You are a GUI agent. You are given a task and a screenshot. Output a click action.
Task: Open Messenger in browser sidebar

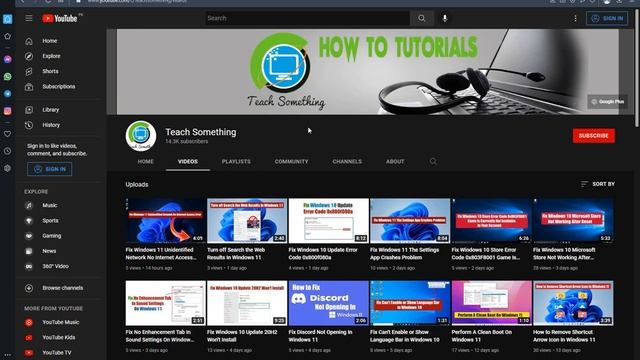7,60
